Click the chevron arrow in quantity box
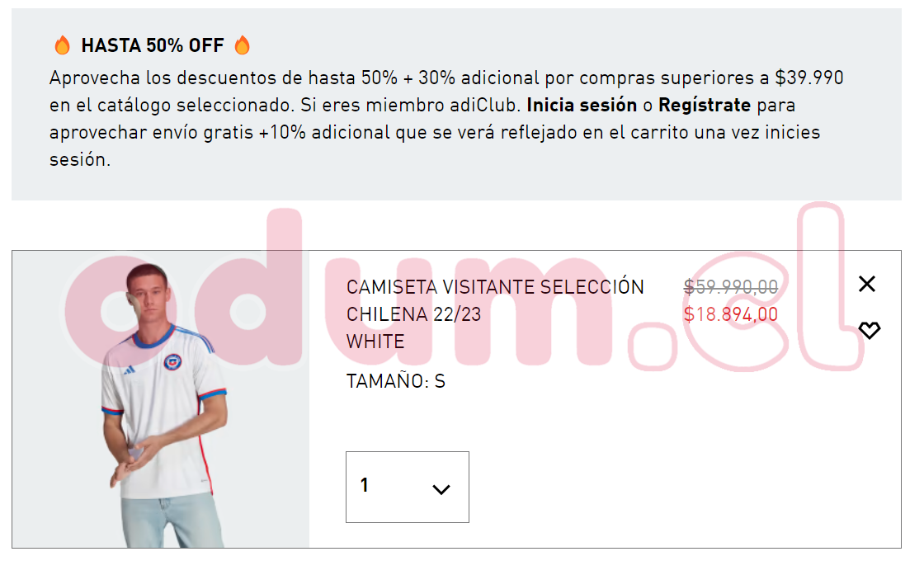The width and height of the screenshot is (924, 575). (441, 489)
